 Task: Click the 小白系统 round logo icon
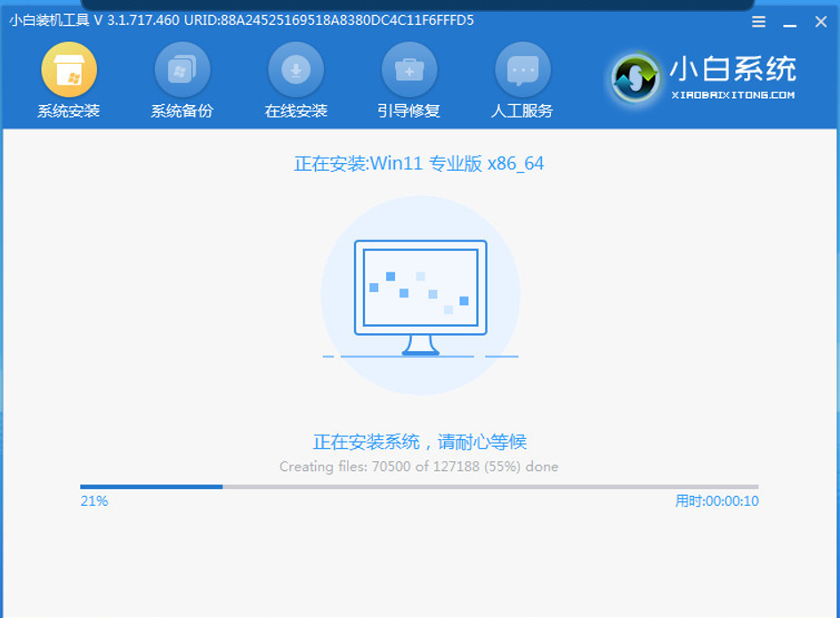click(x=635, y=78)
